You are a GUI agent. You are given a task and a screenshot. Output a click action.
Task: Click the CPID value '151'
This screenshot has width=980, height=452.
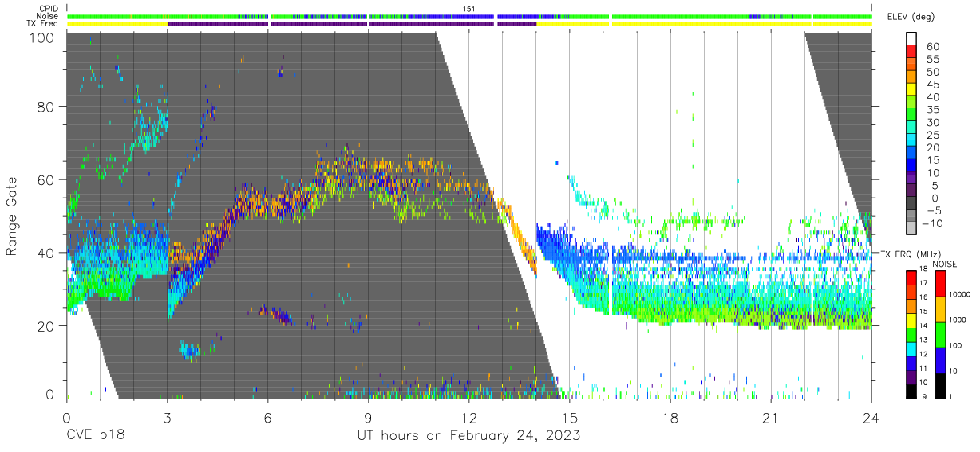[x=469, y=9]
